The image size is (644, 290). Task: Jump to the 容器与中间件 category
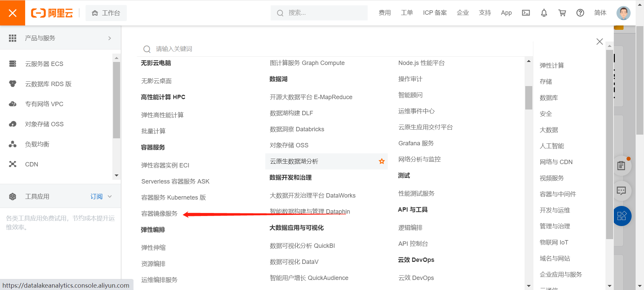[x=558, y=194]
